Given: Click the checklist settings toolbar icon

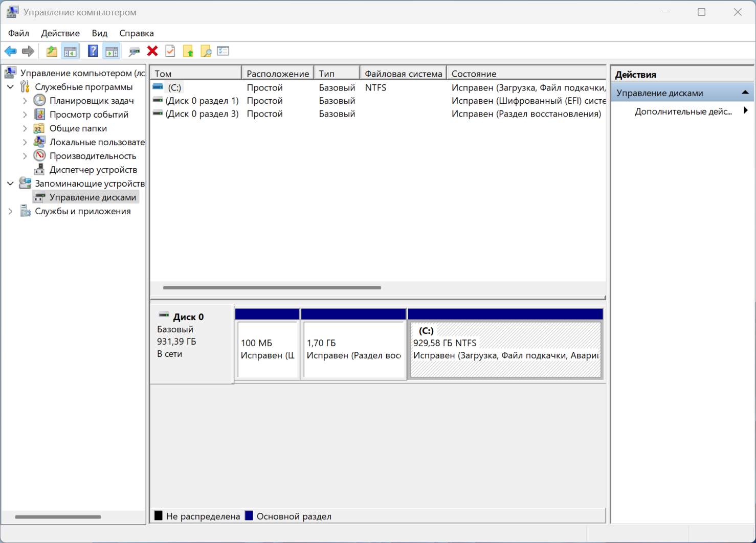Looking at the screenshot, I should [223, 51].
